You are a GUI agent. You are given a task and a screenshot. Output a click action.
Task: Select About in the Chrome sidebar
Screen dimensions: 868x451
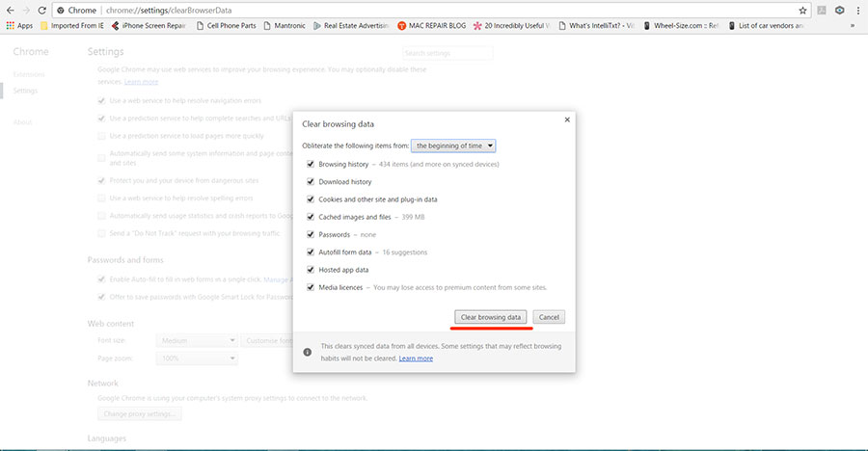[23, 122]
